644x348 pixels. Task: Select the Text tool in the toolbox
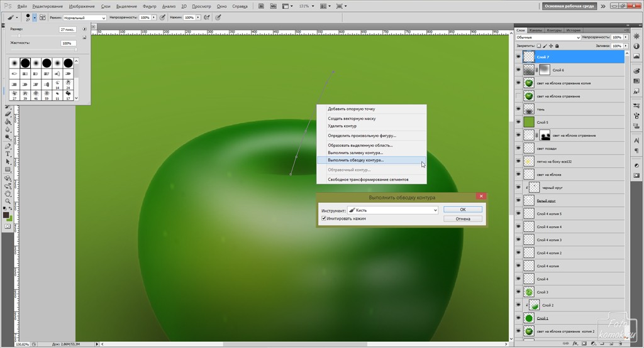click(8, 153)
